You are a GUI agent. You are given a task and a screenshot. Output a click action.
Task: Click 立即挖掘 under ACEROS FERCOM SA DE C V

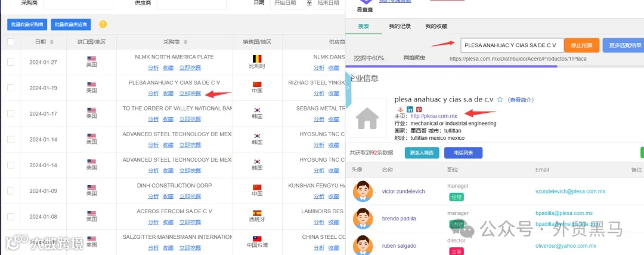[x=190, y=222]
